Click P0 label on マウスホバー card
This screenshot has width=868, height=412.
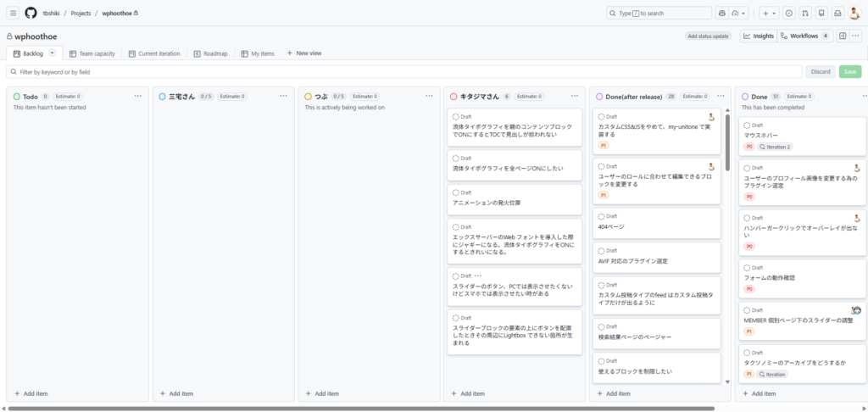tap(749, 147)
